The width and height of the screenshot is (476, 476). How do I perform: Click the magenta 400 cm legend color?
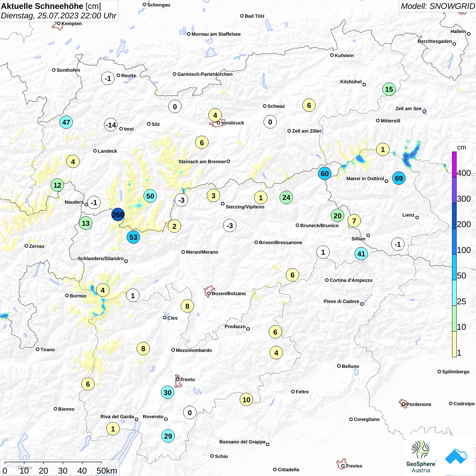tap(454, 164)
